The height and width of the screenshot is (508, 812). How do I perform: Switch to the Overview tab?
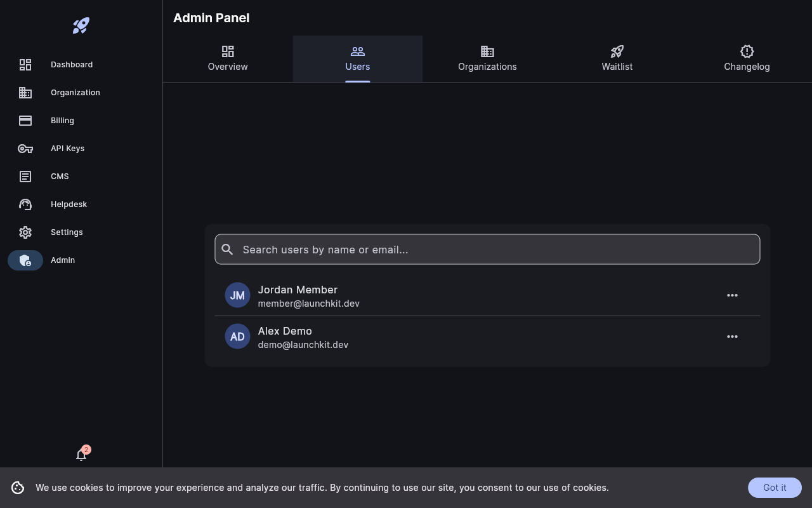click(228, 58)
